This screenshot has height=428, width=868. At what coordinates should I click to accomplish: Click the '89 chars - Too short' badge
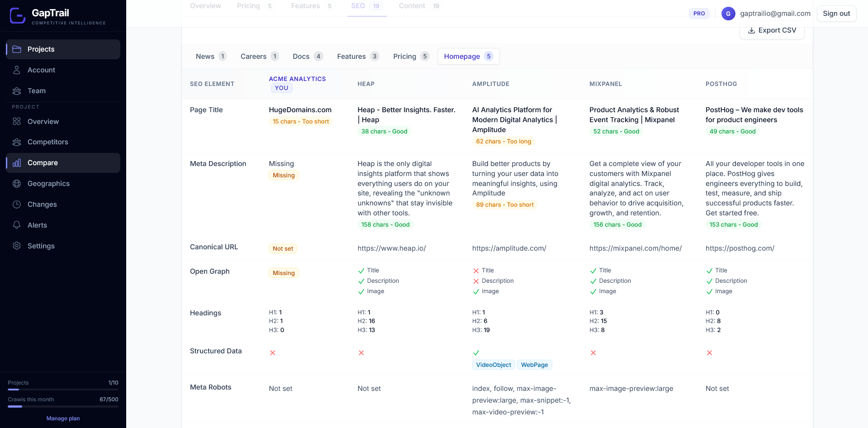pyautogui.click(x=505, y=205)
